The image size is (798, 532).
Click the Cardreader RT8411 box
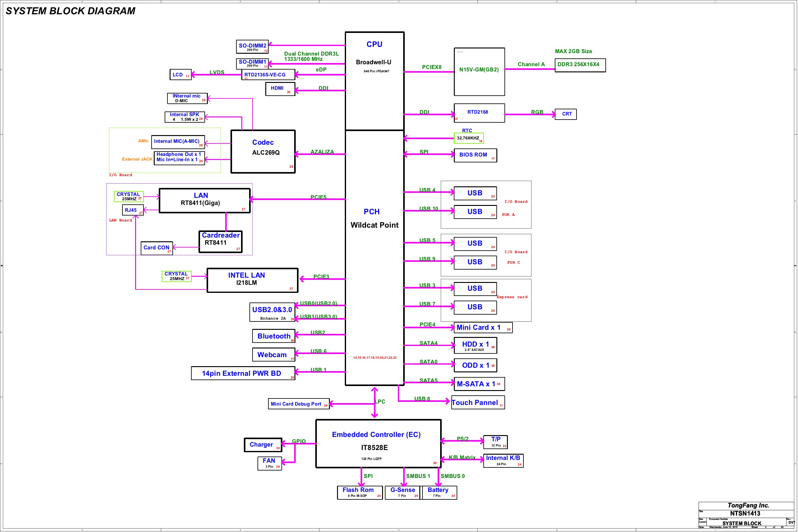pos(220,242)
